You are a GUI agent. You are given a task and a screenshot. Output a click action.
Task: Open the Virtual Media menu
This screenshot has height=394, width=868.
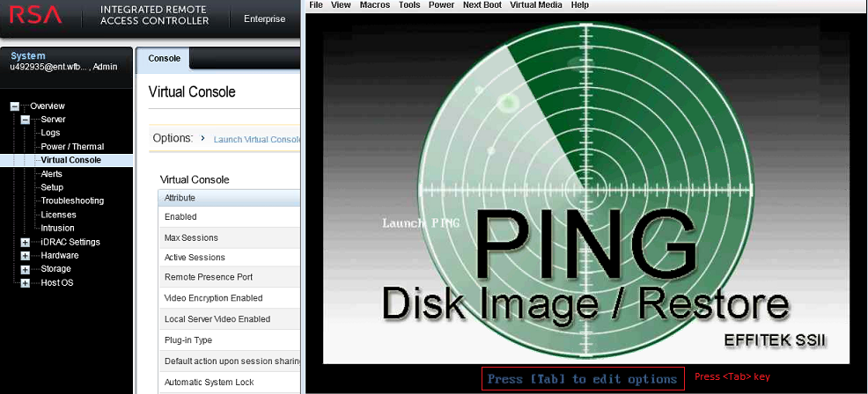tap(536, 5)
